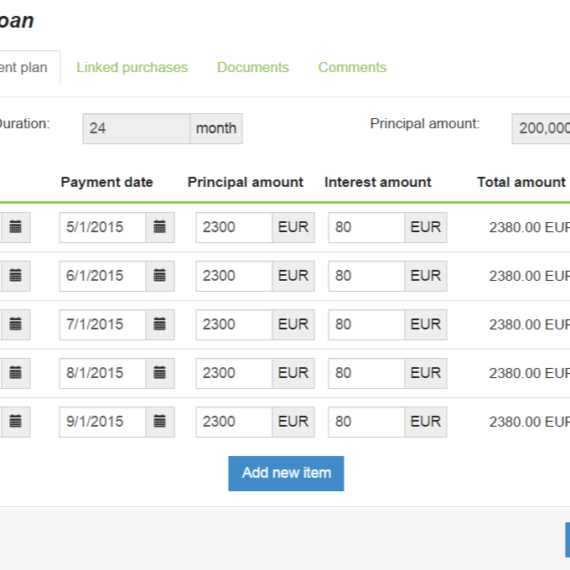The width and height of the screenshot is (570, 570).
Task: Click leftmost calendar icon in first row
Action: click(x=16, y=227)
